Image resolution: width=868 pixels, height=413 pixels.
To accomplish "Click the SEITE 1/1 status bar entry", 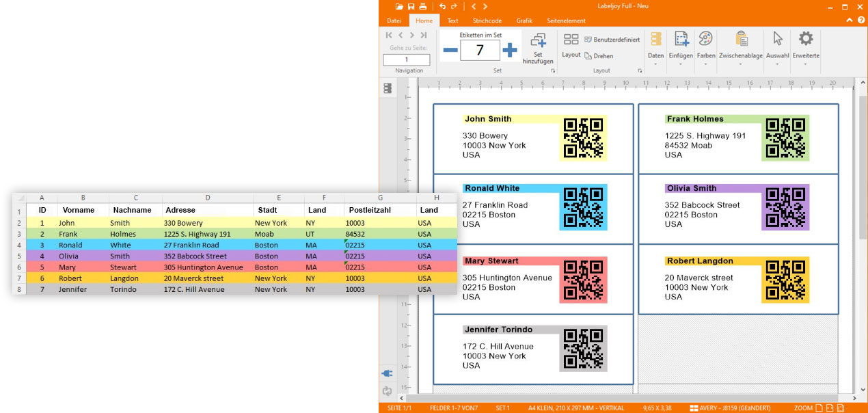I will tap(401, 408).
